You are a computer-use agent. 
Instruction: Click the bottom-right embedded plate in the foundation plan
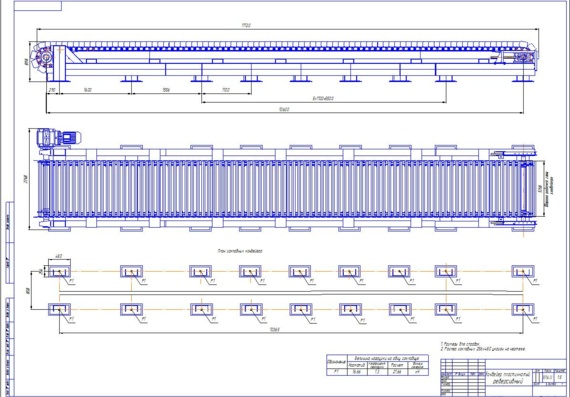tap(523, 309)
